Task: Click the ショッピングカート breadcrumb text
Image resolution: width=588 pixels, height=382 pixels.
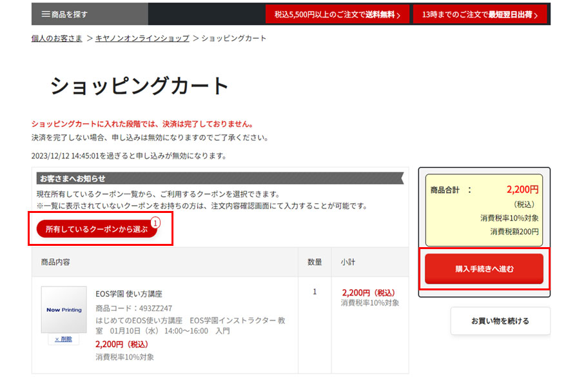Action: pos(233,38)
